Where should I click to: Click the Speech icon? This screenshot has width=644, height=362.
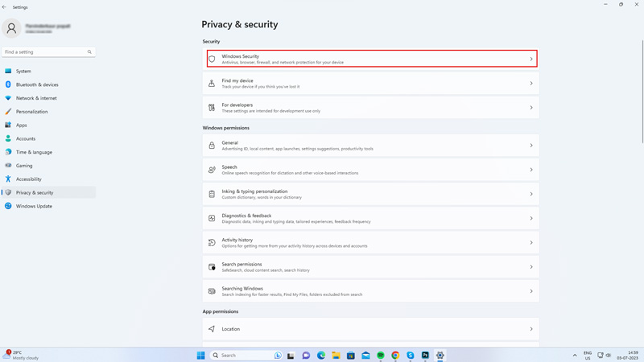[x=212, y=170]
